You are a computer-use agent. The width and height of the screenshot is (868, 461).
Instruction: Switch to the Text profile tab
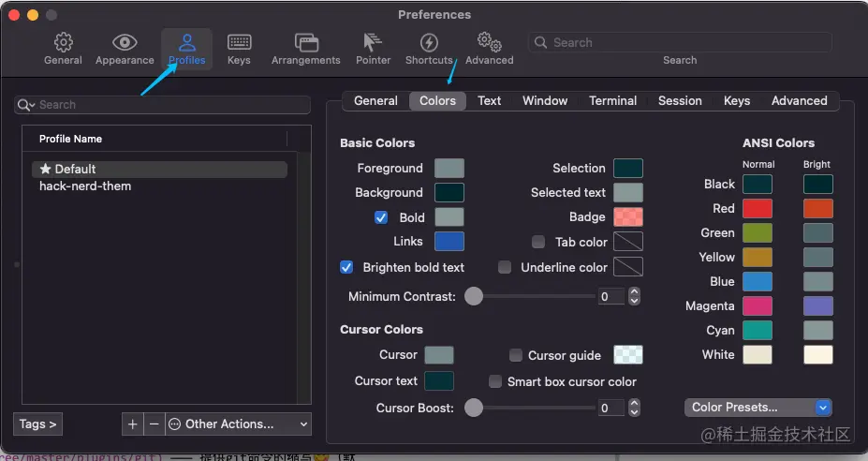tap(490, 101)
